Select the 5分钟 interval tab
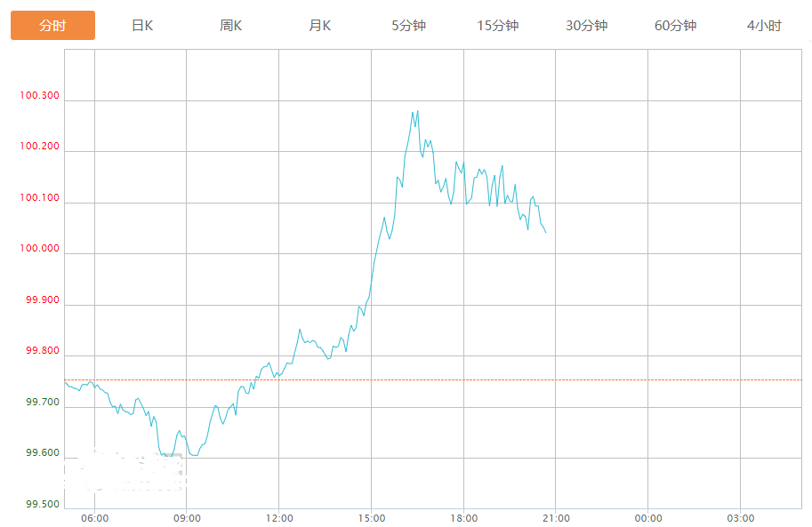The height and width of the screenshot is (527, 812). coord(408,26)
